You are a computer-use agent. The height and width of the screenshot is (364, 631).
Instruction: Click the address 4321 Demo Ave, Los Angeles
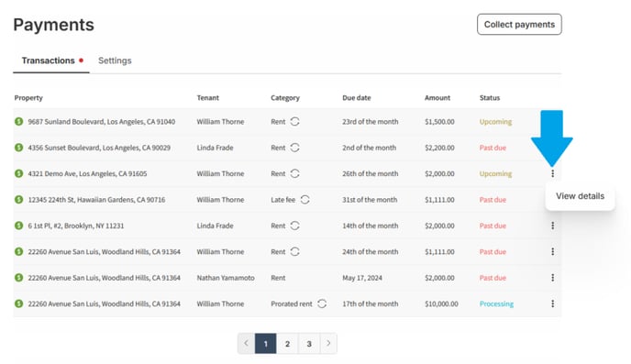[87, 174]
